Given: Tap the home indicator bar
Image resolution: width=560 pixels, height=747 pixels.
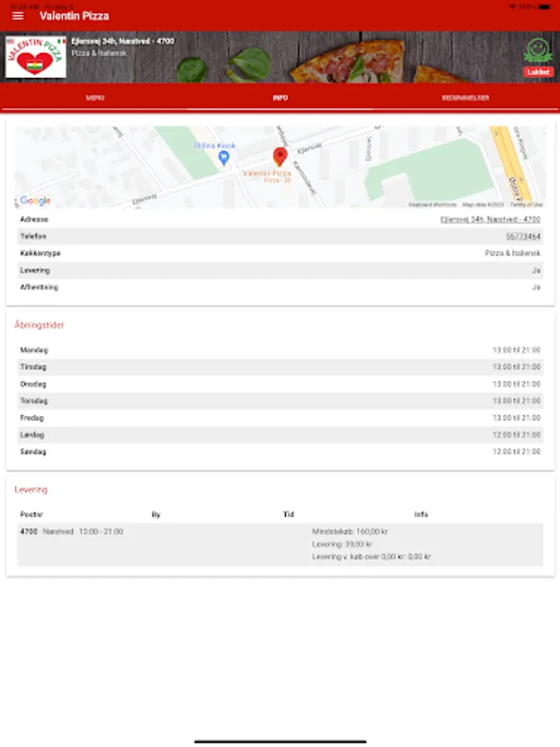Looking at the screenshot, I should click(280, 742).
